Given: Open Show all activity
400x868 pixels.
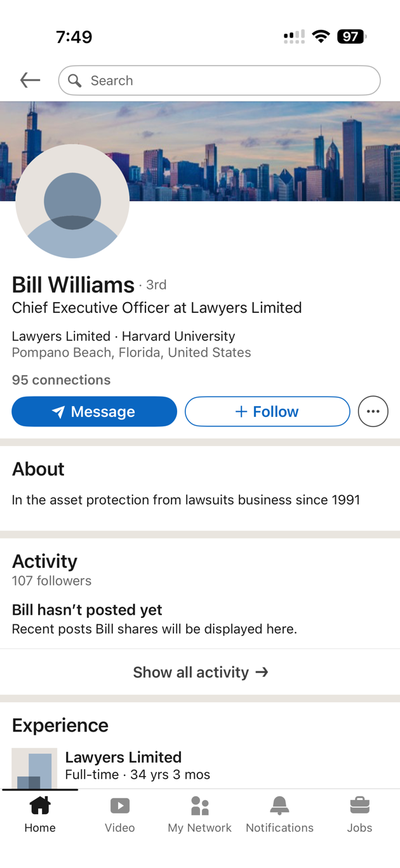Looking at the screenshot, I should click(200, 672).
